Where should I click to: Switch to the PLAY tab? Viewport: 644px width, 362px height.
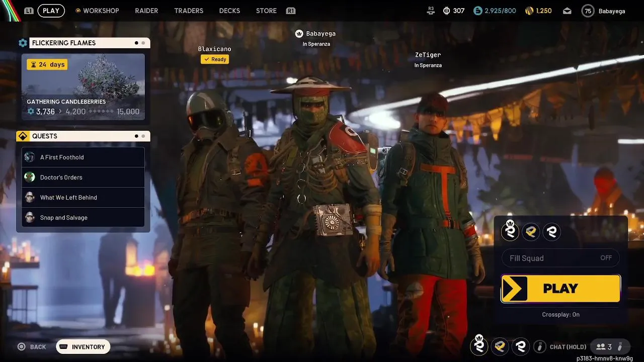[51, 11]
